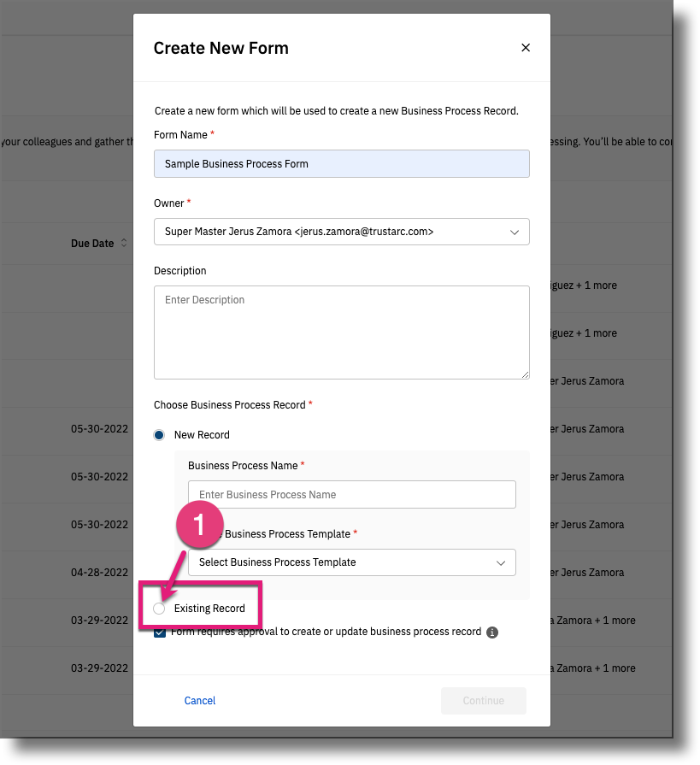Select the New Record radio button
700x765 pixels.
click(158, 434)
